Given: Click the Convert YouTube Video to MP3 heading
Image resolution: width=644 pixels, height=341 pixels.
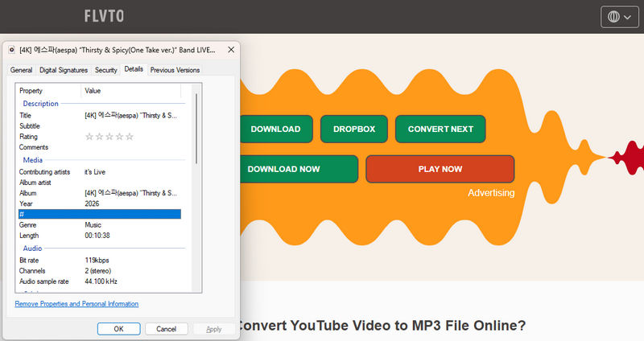Looking at the screenshot, I should tap(382, 326).
